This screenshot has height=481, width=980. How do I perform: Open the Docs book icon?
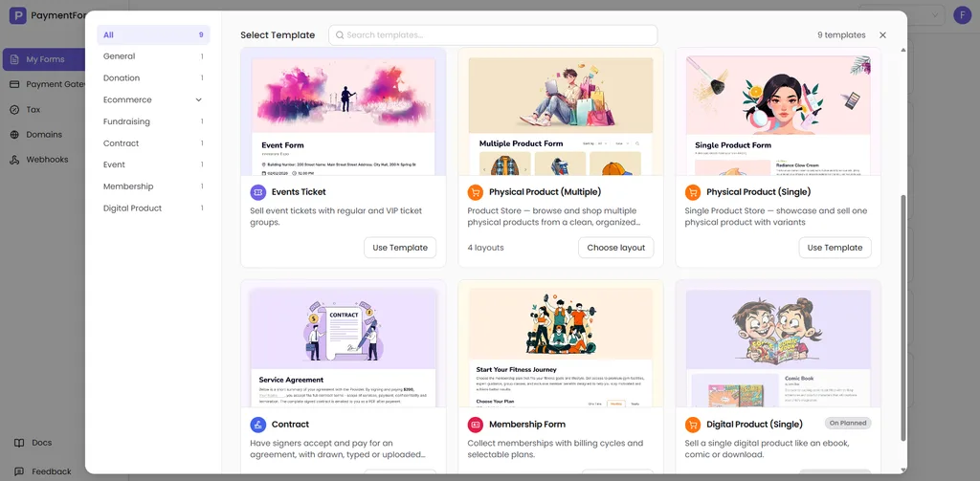click(19, 442)
